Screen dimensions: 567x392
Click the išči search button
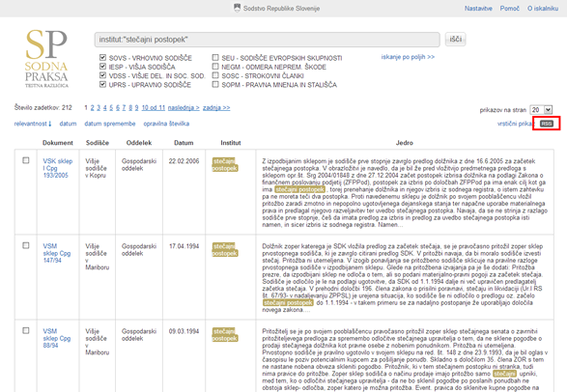(x=455, y=39)
